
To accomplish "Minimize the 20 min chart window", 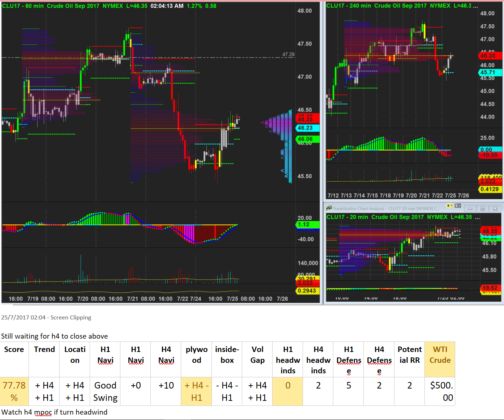I will pos(470,208).
